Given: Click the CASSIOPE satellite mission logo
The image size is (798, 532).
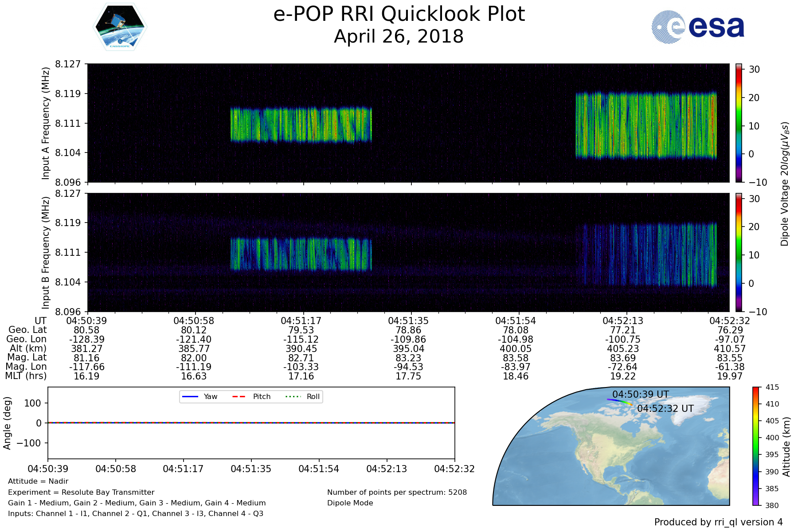Looking at the screenshot, I should tap(120, 27).
